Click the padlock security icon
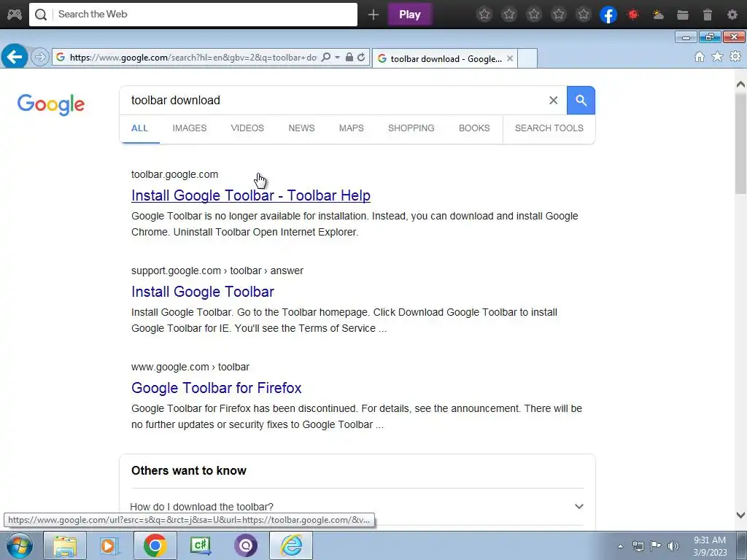This screenshot has height=560, width=747. (x=349, y=58)
